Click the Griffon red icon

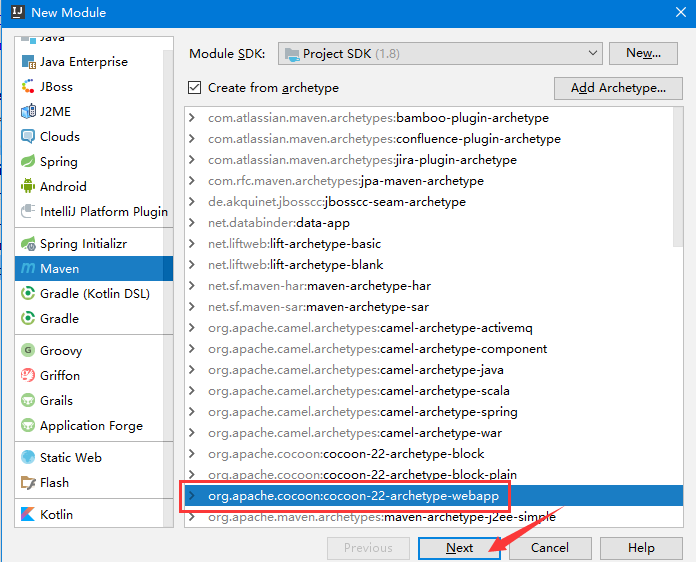tap(28, 375)
